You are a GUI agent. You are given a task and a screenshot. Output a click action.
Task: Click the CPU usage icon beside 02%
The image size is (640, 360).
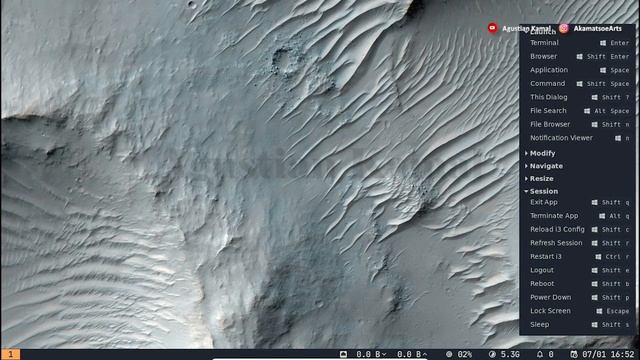449,354
